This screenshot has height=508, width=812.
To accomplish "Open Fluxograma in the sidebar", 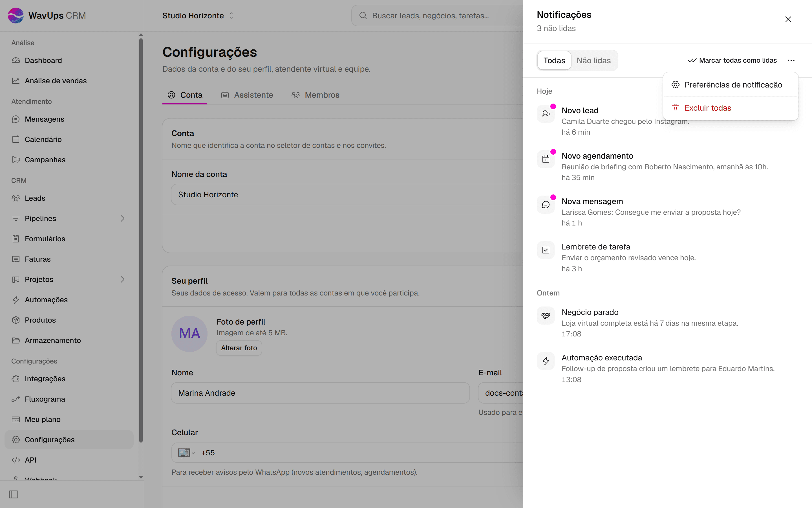I will (69, 399).
